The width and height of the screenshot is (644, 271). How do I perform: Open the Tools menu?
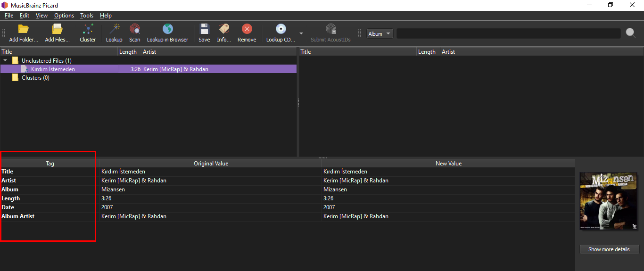[x=87, y=16]
